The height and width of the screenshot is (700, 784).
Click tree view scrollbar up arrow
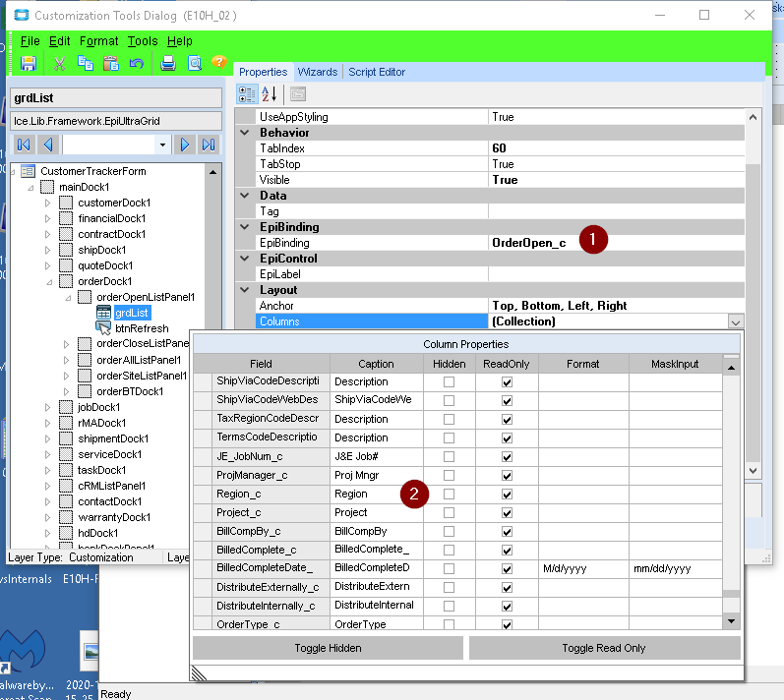pos(213,172)
